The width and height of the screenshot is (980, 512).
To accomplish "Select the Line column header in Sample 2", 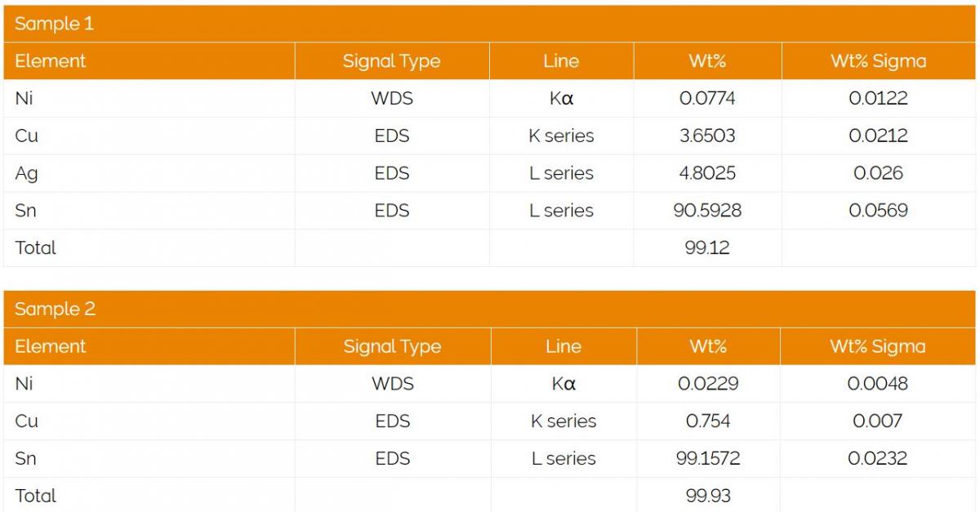I will click(563, 346).
